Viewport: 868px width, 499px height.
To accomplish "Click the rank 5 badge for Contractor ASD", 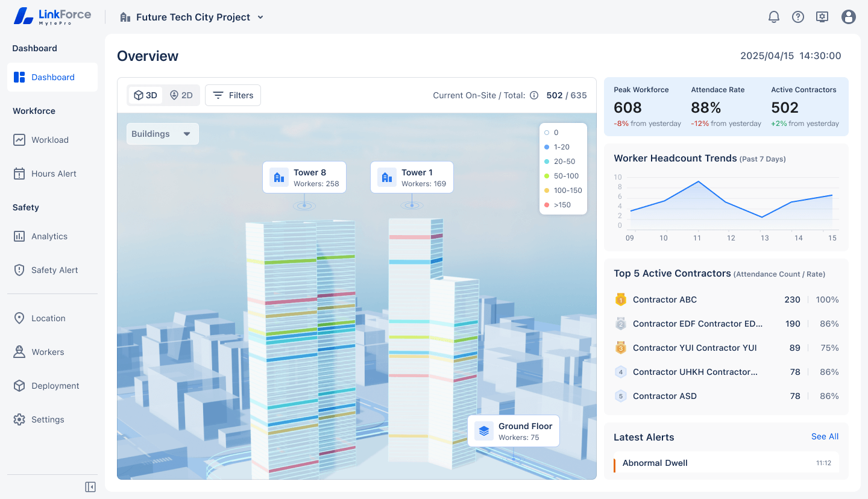I will point(621,396).
